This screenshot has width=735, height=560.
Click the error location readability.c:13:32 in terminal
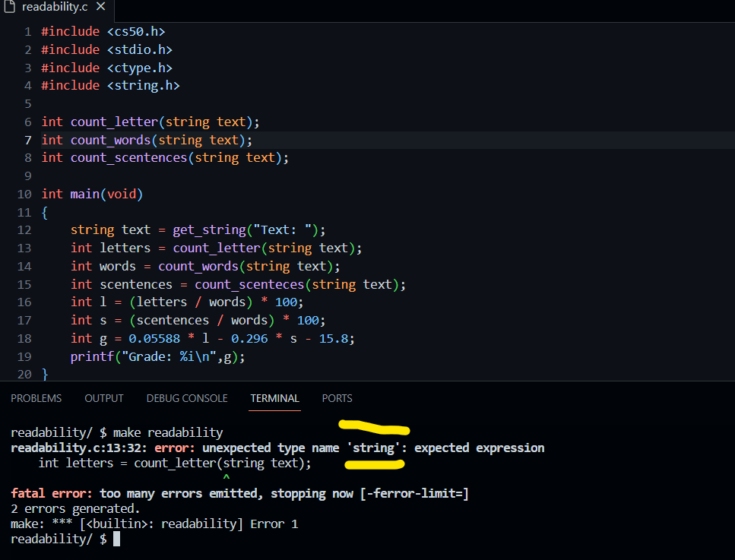click(x=76, y=448)
